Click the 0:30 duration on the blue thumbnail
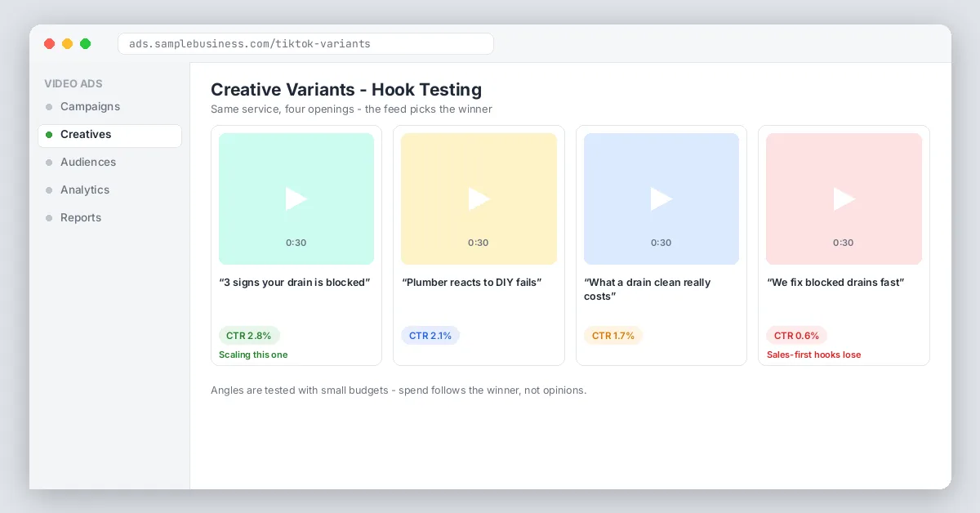This screenshot has width=980, height=513. (x=661, y=243)
